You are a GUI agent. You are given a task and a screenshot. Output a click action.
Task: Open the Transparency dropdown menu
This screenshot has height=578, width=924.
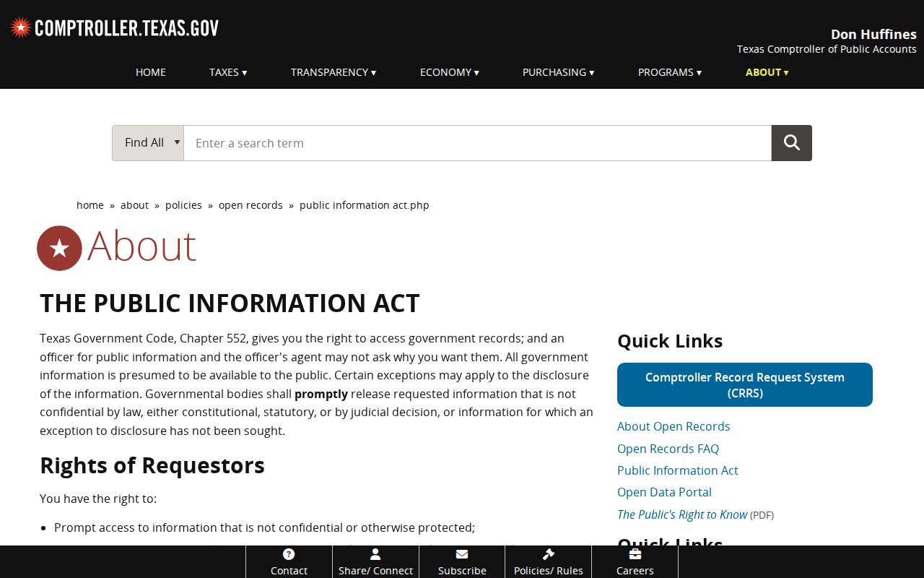(x=334, y=72)
